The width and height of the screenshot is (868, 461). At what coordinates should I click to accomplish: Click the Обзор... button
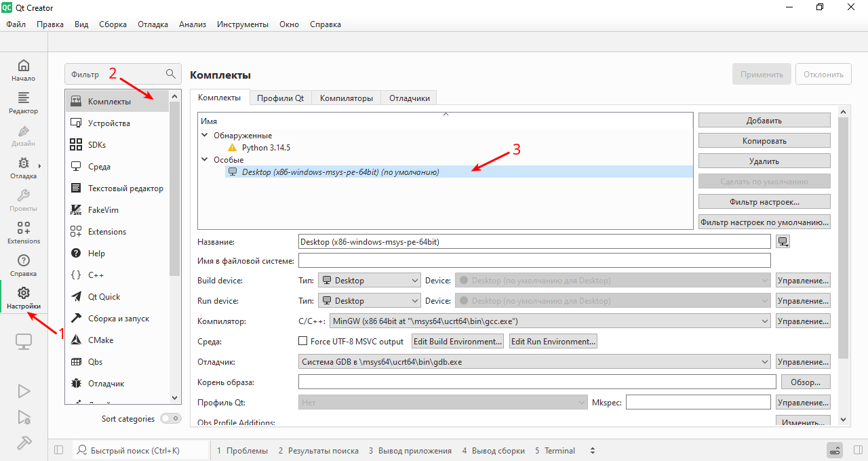pyautogui.click(x=806, y=382)
